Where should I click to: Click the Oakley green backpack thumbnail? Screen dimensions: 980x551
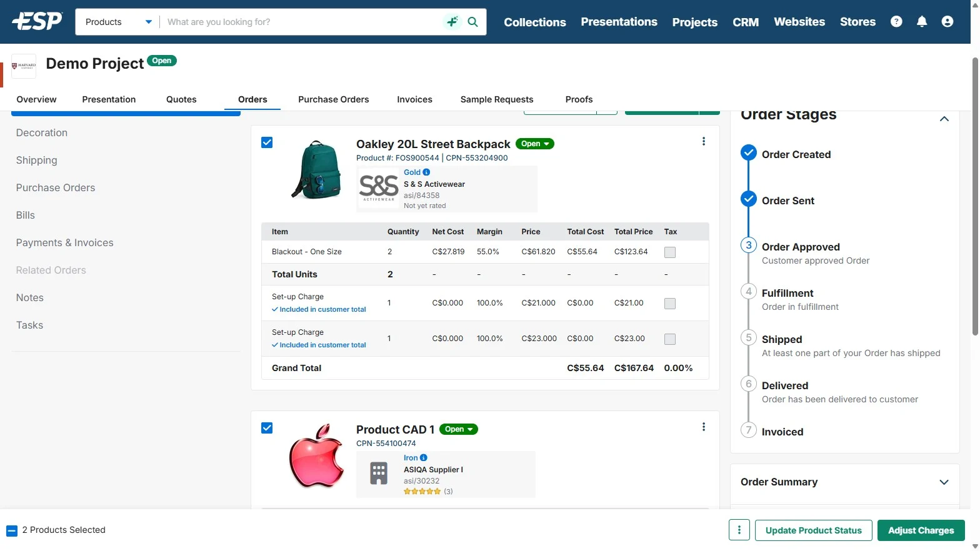click(x=317, y=170)
